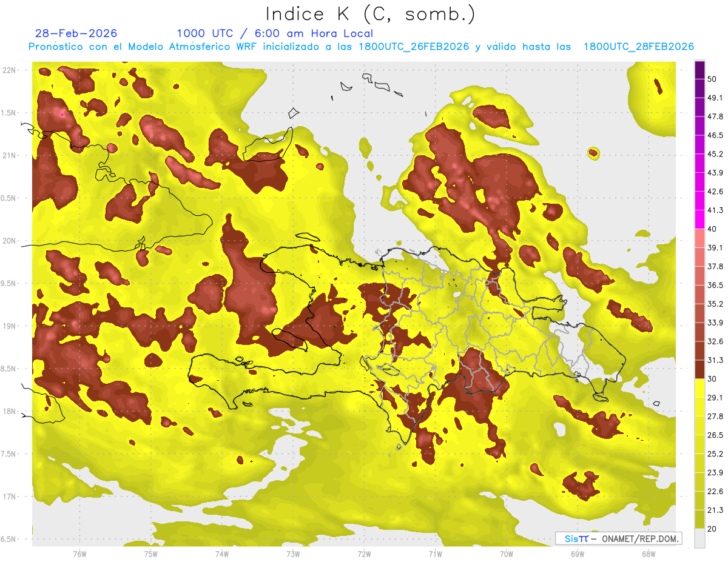Select the "SisTT" logo text

pyautogui.click(x=576, y=538)
